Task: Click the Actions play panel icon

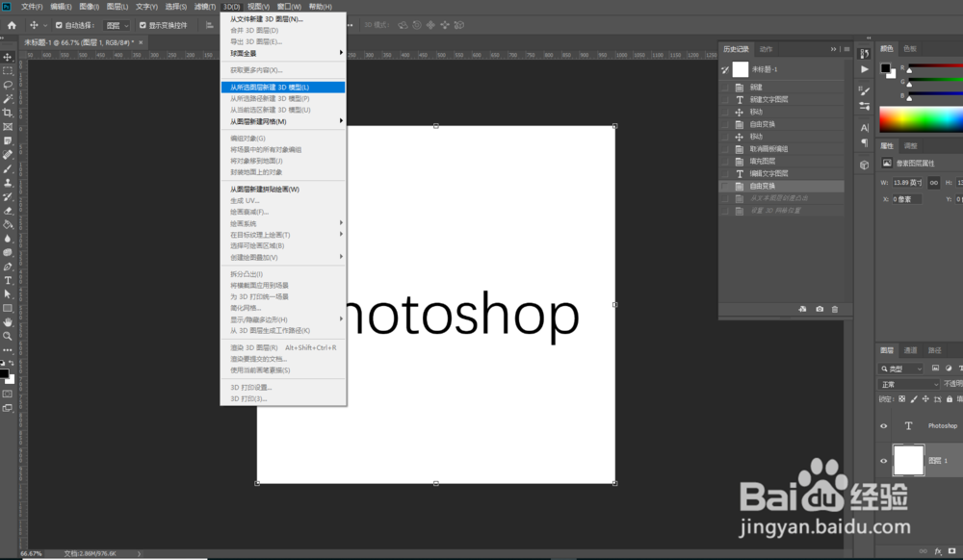Action: 864,69
